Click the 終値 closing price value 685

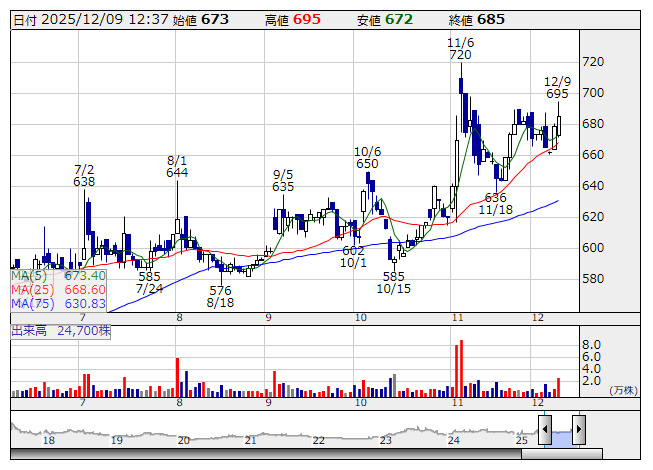pyautogui.click(x=491, y=20)
